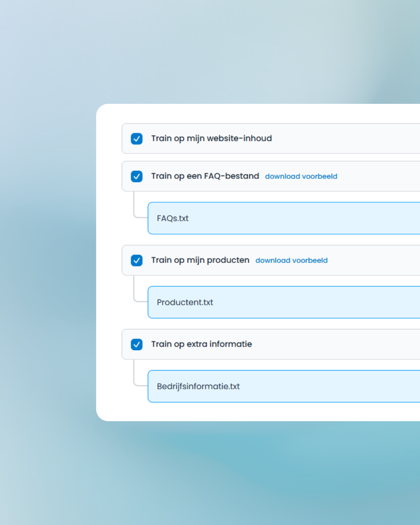Click the 'Train op een FAQ-bestand' label text

click(205, 176)
